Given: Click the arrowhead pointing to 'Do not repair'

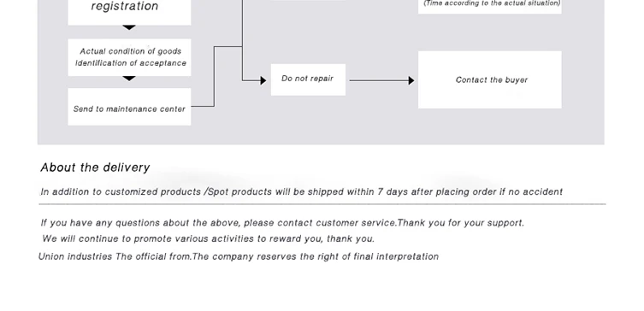Looking at the screenshot, I should [263, 80].
